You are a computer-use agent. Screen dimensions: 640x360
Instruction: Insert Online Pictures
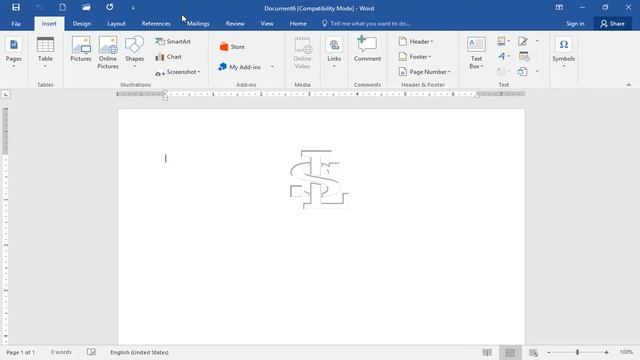point(108,52)
